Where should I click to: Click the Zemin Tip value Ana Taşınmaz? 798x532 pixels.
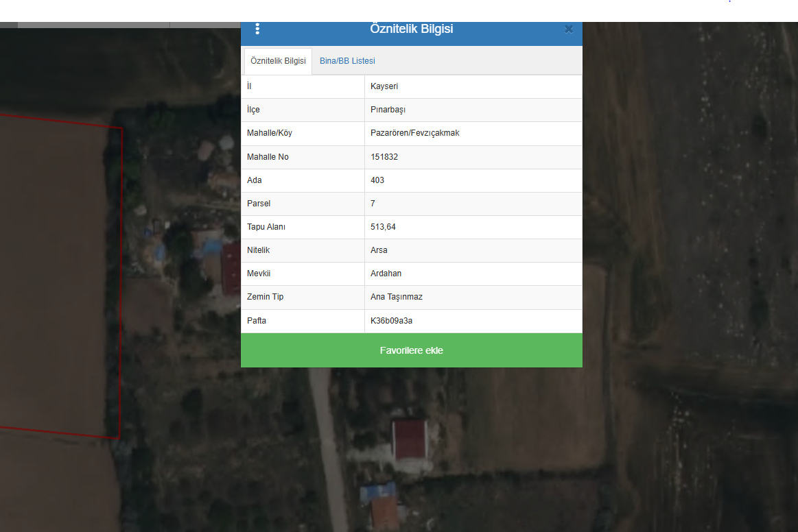coord(397,297)
